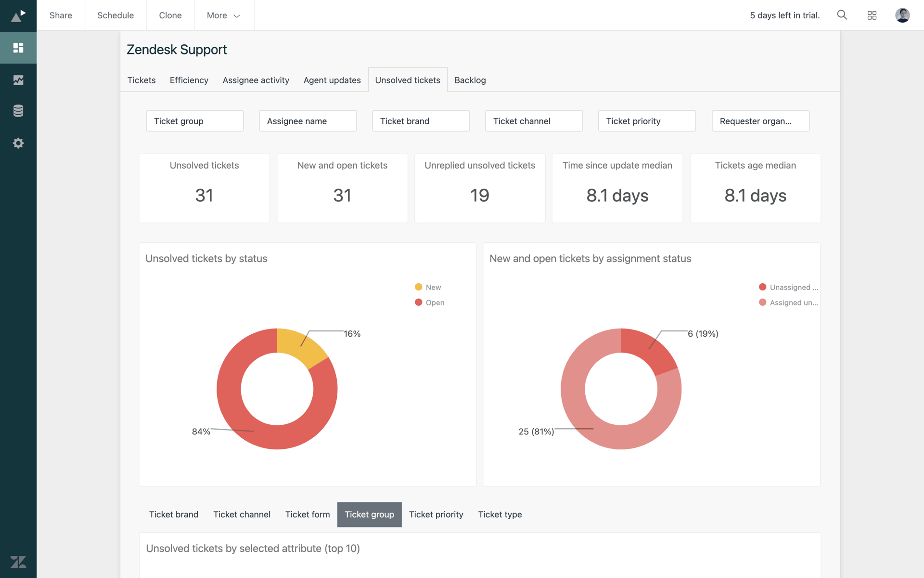This screenshot has width=924, height=578.
Task: Select the Ticket type attribute button
Action: click(500, 514)
